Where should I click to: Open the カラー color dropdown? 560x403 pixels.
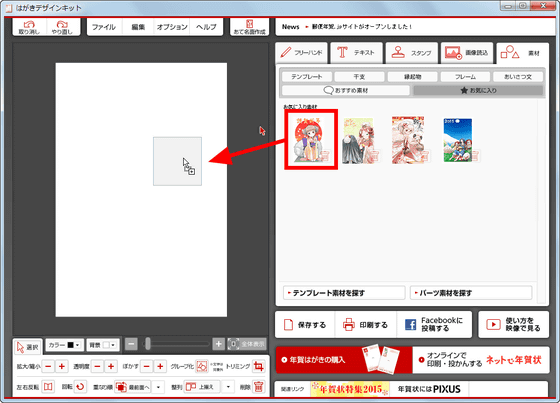(x=65, y=345)
